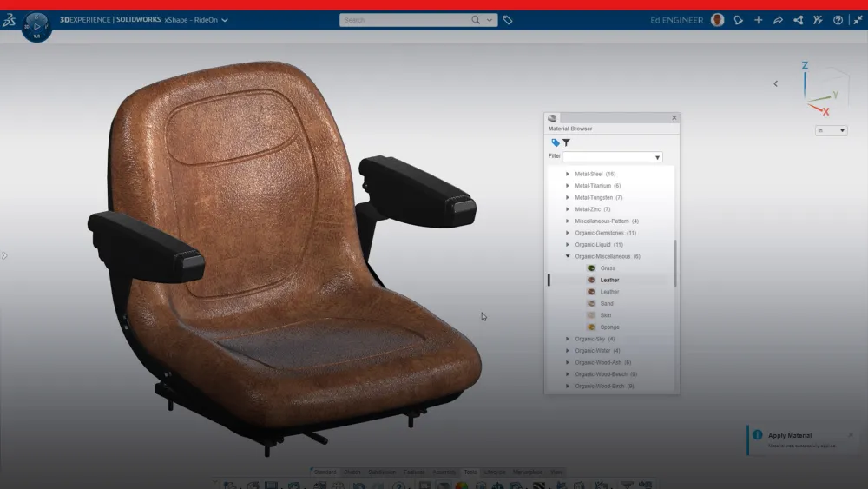
Task: Expand the Organic-Wood-Birch category
Action: pyautogui.click(x=568, y=386)
